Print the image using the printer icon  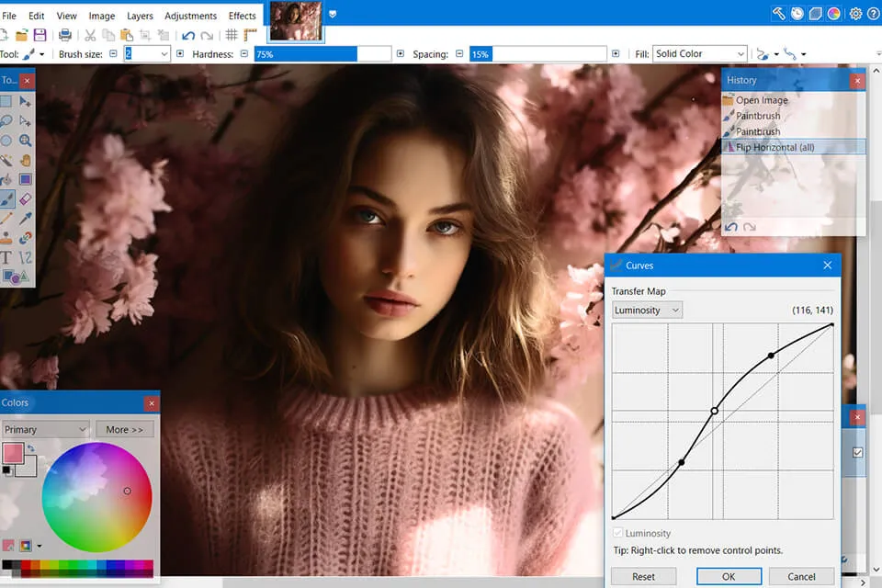(x=65, y=36)
